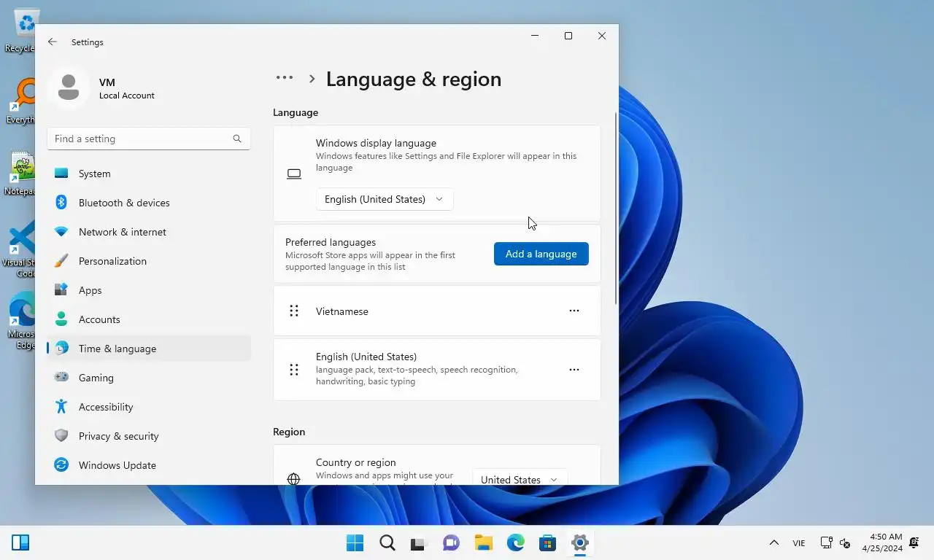Click the Gaming controller icon
Viewport: 934px width, 560px height.
[61, 378]
